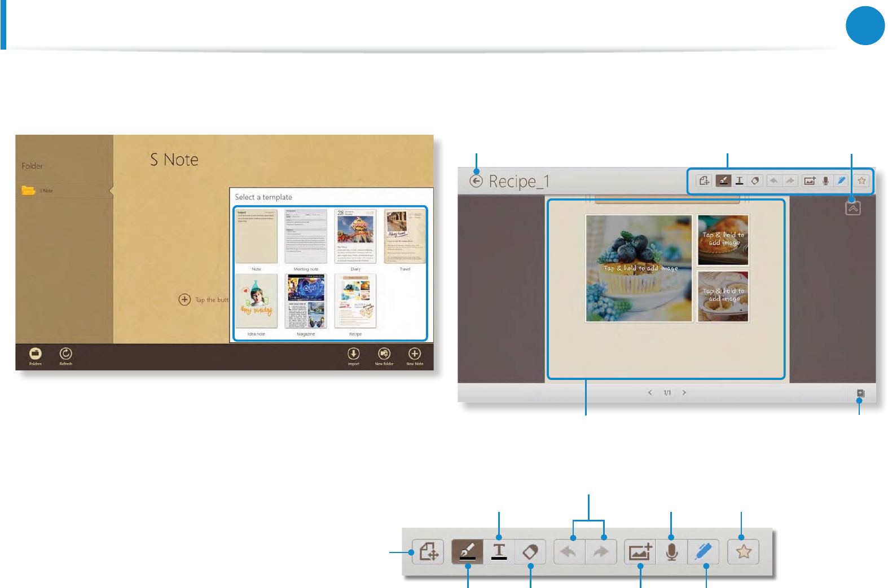This screenshot has height=588, width=888.
Task: Select the eraser in Recipe_1 top toolbar
Action: [755, 181]
